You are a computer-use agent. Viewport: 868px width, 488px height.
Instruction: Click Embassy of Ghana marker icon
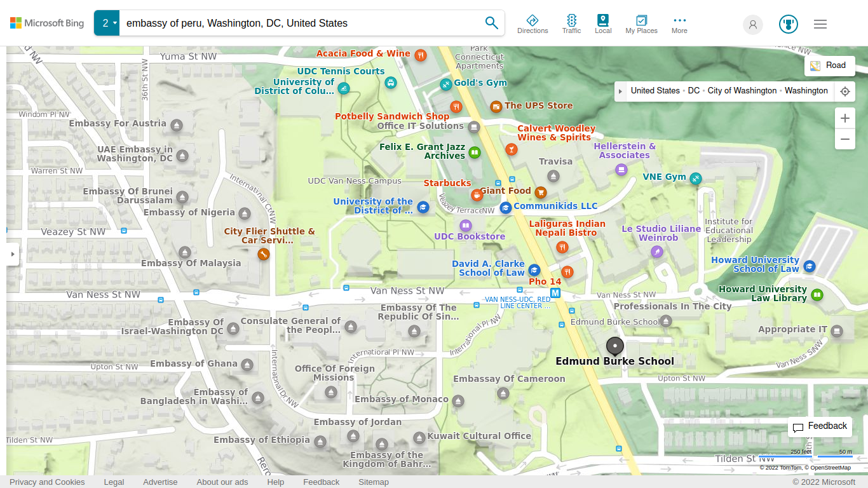(x=247, y=365)
